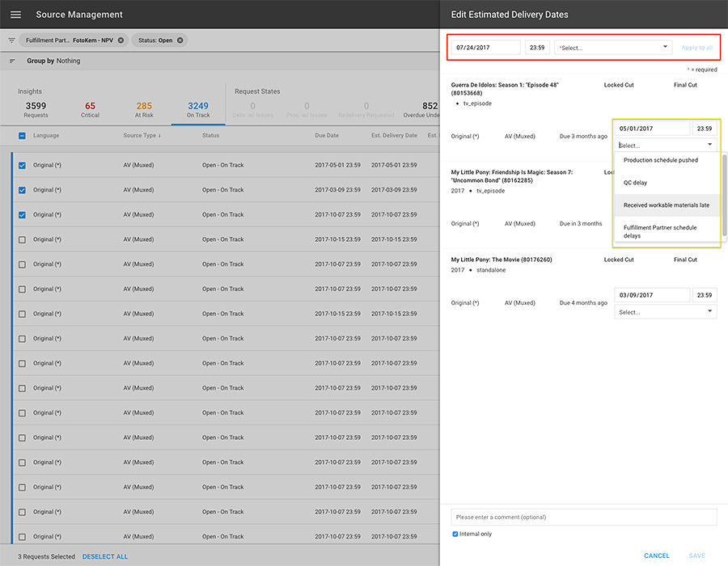Open the hamburger navigation menu
The width and height of the screenshot is (728, 566).
click(16, 15)
